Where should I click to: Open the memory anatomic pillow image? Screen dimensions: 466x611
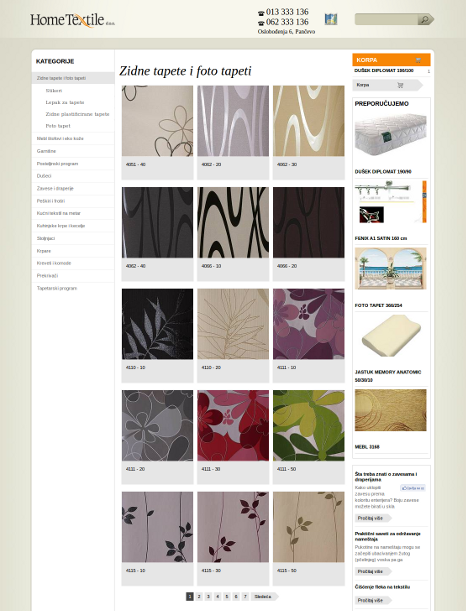pos(391,336)
